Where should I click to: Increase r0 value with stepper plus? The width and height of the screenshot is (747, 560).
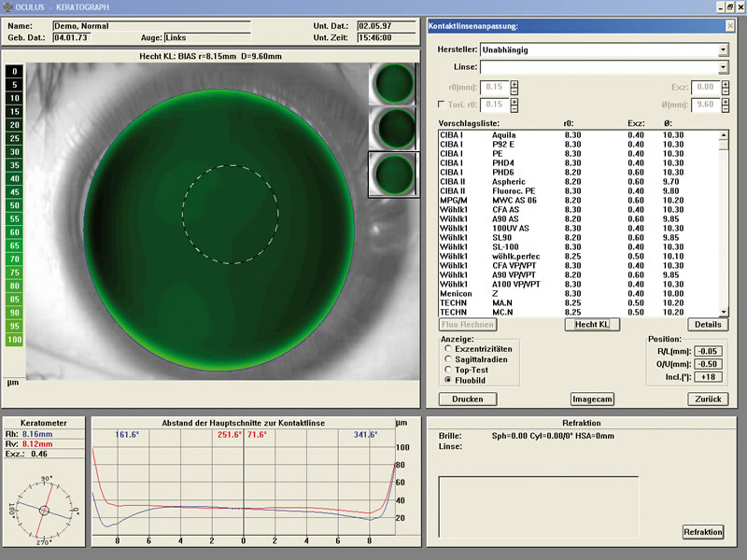(x=514, y=84)
